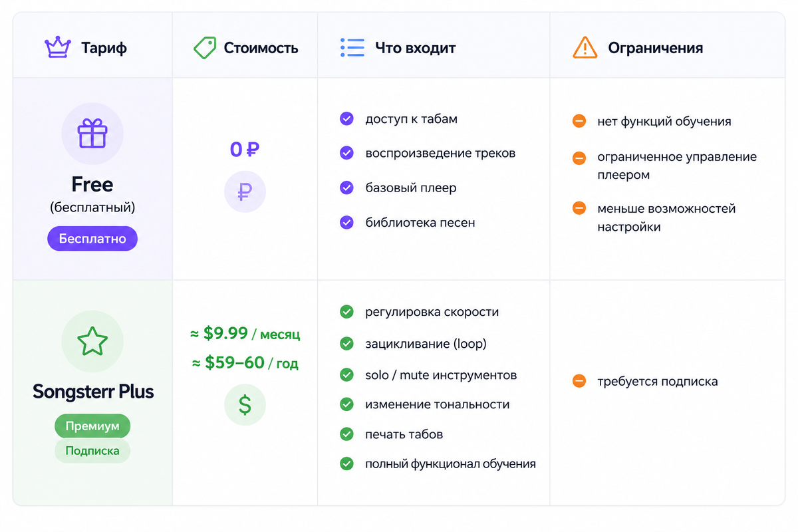The image size is (798, 532).
Task: Click the text требуется подписка
Action: [x=658, y=382]
